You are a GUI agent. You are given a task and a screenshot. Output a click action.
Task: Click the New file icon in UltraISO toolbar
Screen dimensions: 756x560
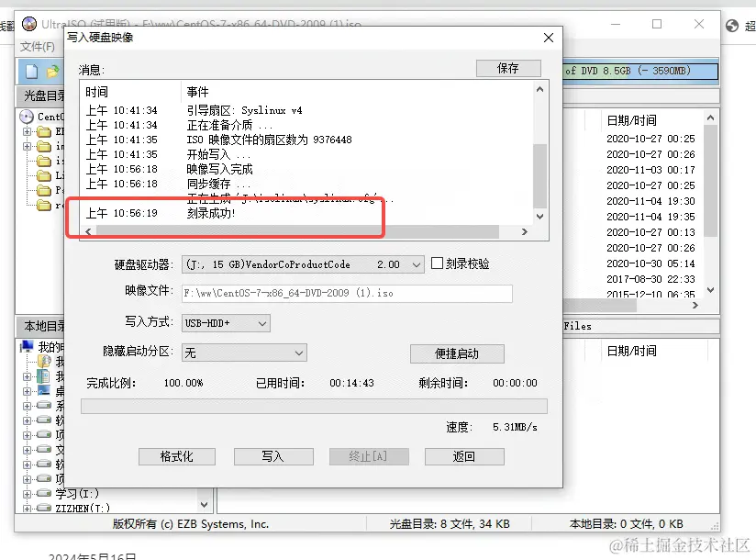(32, 72)
